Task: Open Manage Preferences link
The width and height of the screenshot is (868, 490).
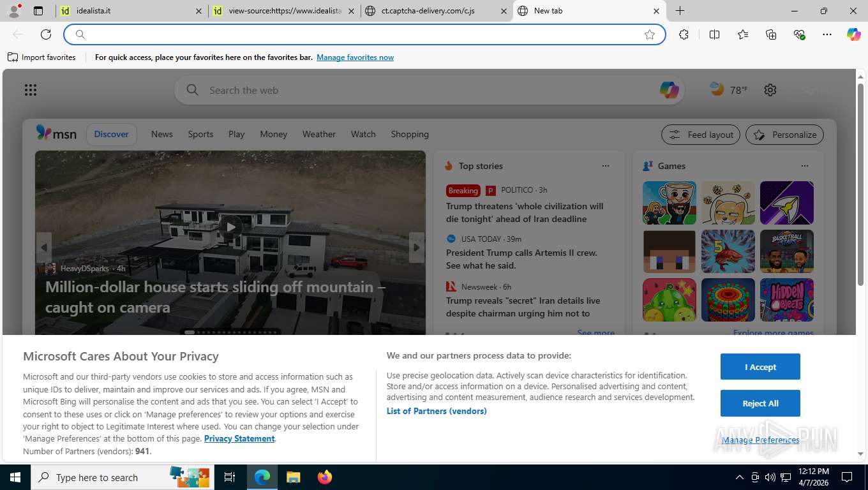Action: pyautogui.click(x=760, y=440)
